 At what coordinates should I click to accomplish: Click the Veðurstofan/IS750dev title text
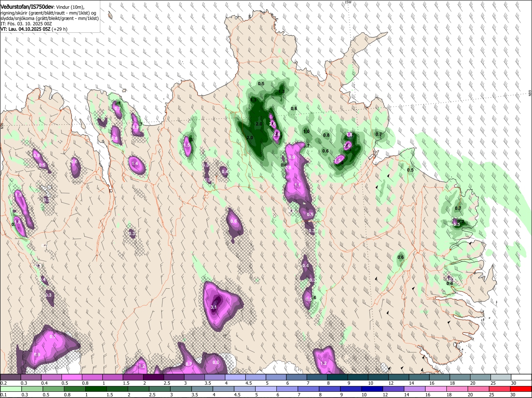27,7
